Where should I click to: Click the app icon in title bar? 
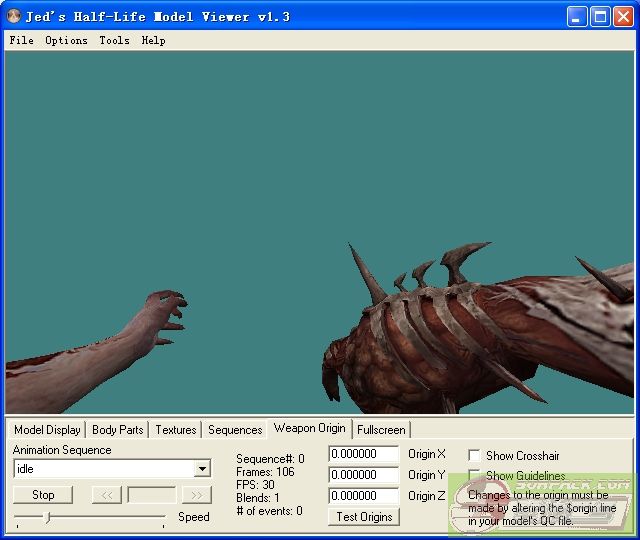(14, 16)
